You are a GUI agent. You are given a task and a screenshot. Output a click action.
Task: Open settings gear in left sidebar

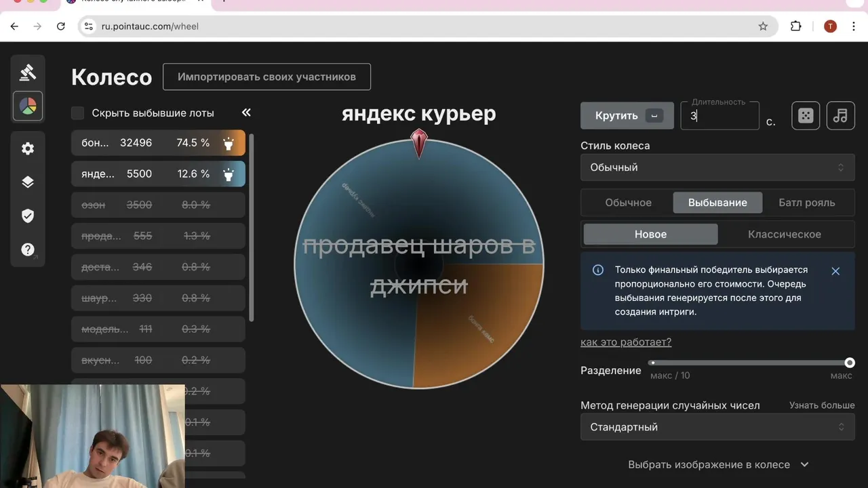[x=28, y=148]
